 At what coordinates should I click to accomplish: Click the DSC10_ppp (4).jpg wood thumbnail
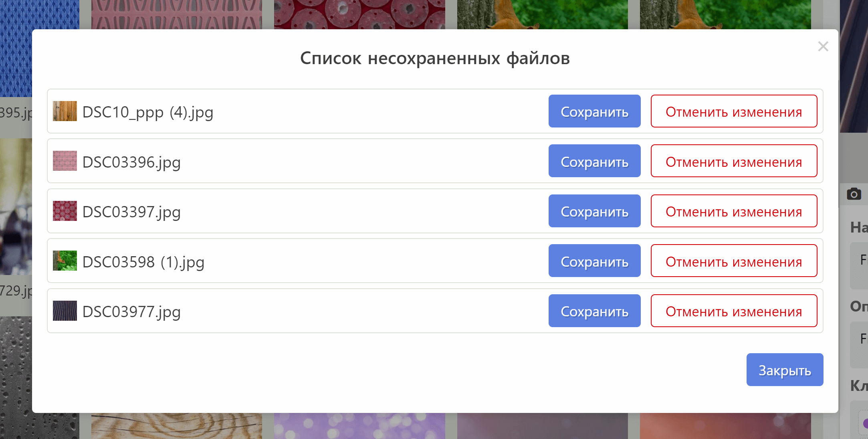65,111
